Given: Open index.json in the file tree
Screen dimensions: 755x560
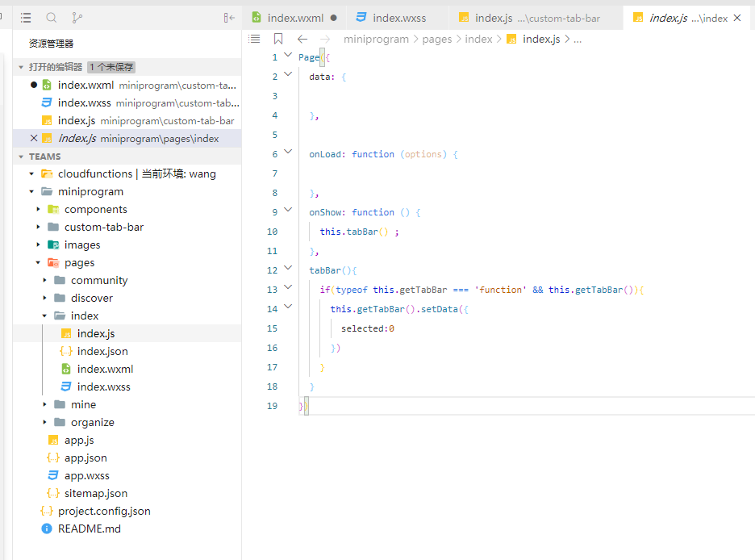Looking at the screenshot, I should coord(127,351).
